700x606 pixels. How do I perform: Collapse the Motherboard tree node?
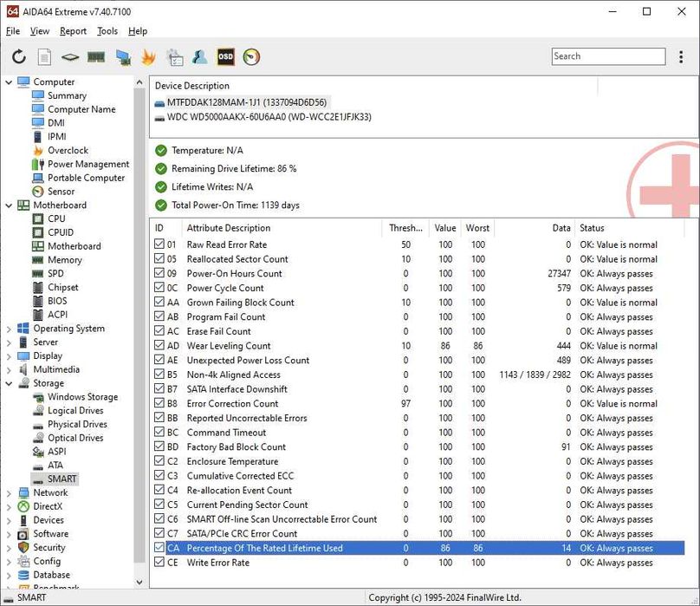9,205
